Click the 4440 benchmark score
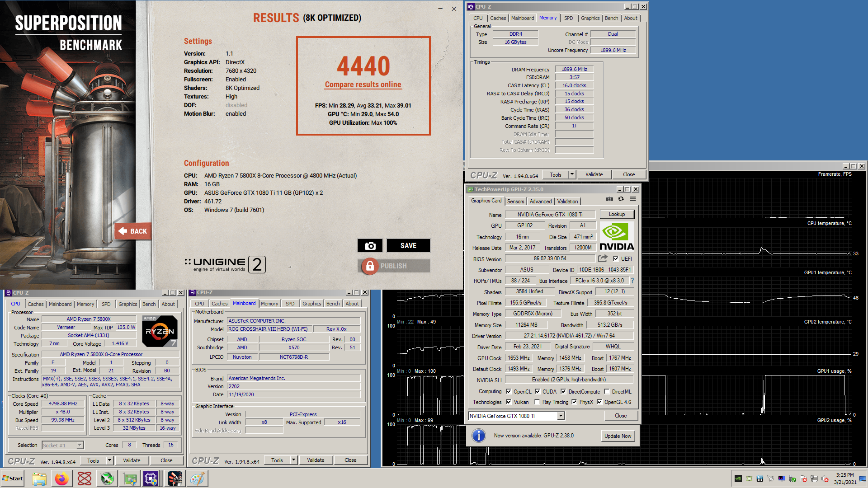This screenshot has height=488, width=868. pyautogui.click(x=363, y=66)
